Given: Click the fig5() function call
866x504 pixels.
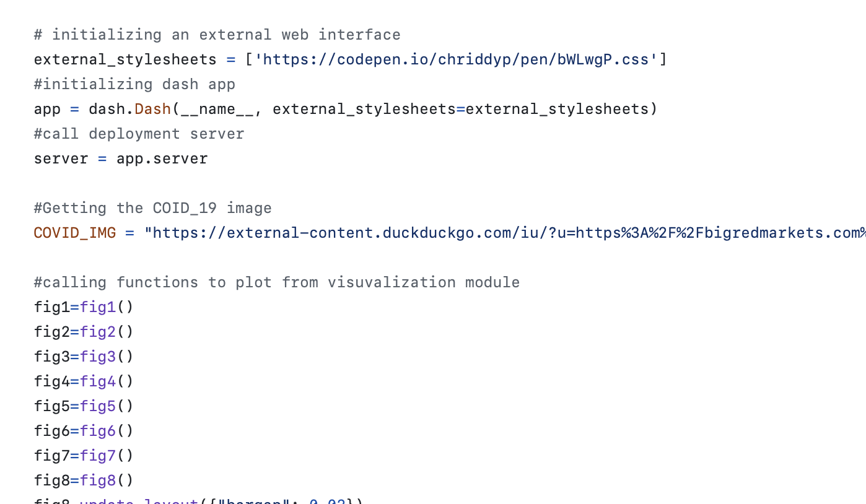Looking at the screenshot, I should [x=106, y=406].
